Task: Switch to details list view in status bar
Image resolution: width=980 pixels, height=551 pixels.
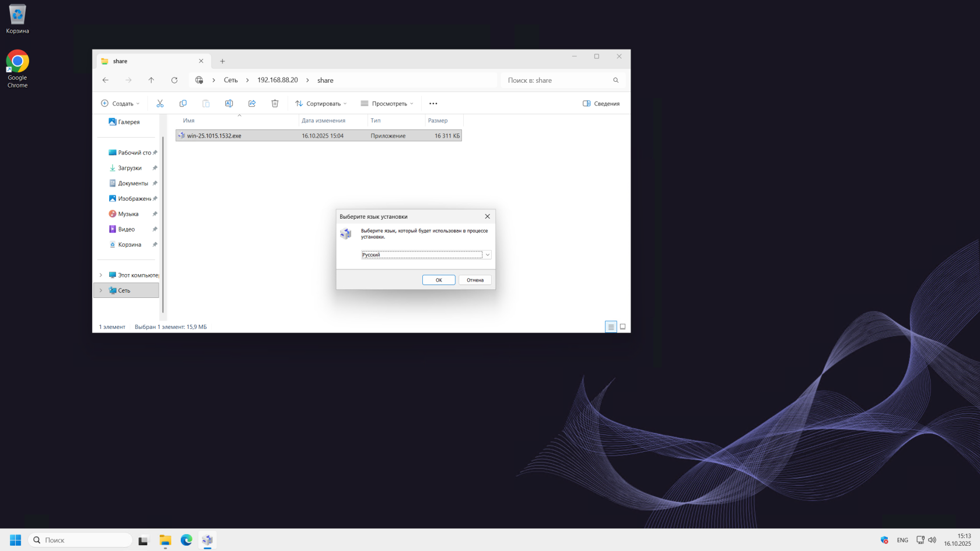Action: tap(611, 327)
